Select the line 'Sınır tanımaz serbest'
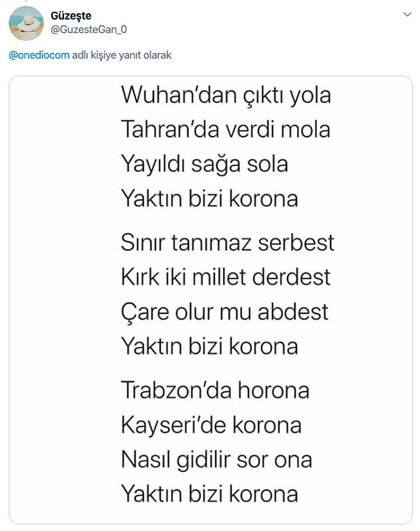Image resolution: width=420 pixels, height=531 pixels. (x=228, y=243)
